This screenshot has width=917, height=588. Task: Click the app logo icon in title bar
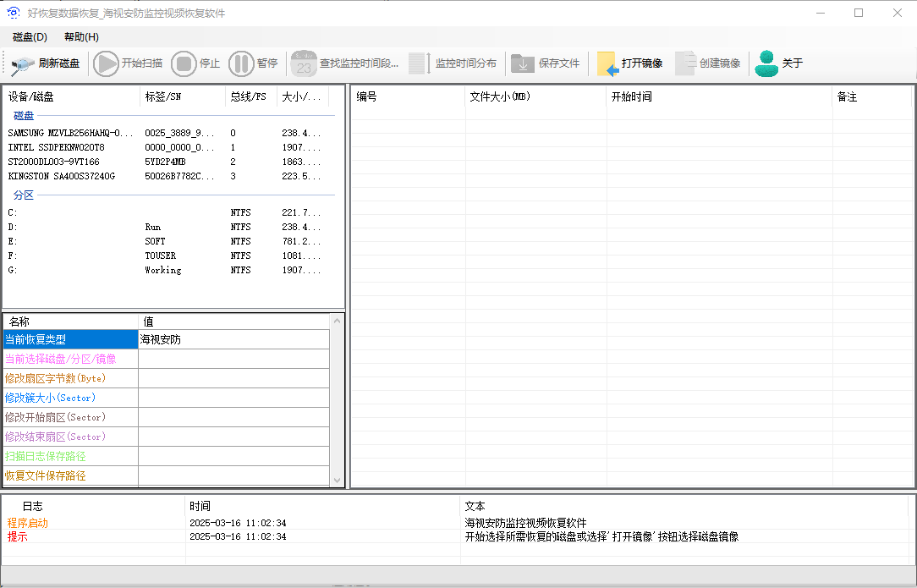click(x=13, y=13)
